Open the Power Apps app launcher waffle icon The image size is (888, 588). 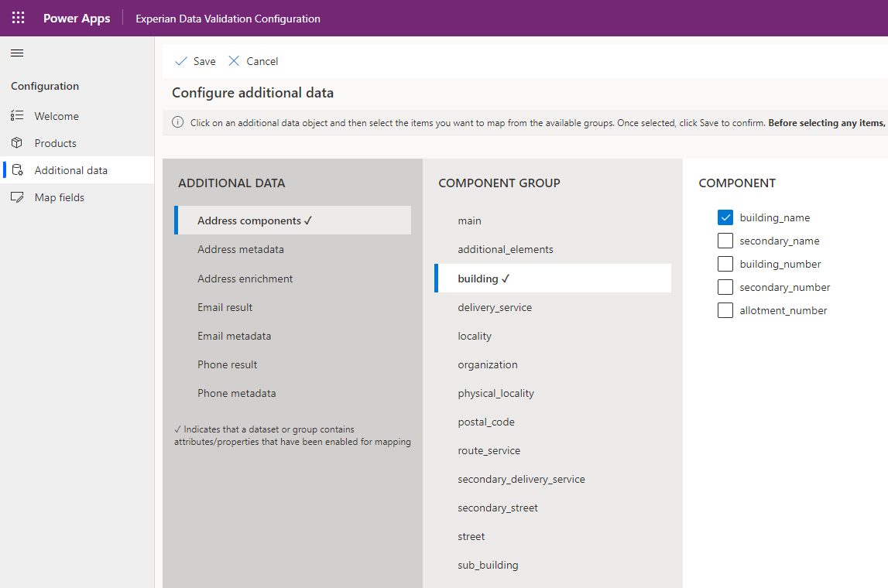17,18
